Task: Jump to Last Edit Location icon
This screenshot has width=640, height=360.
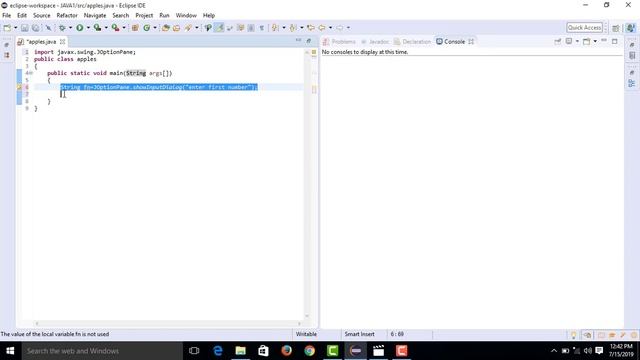Action: tap(311, 28)
